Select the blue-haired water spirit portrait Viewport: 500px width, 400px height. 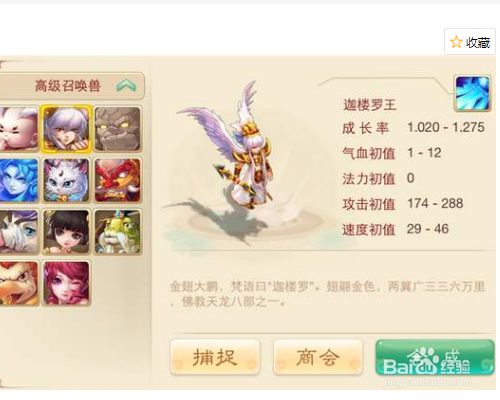(x=19, y=180)
